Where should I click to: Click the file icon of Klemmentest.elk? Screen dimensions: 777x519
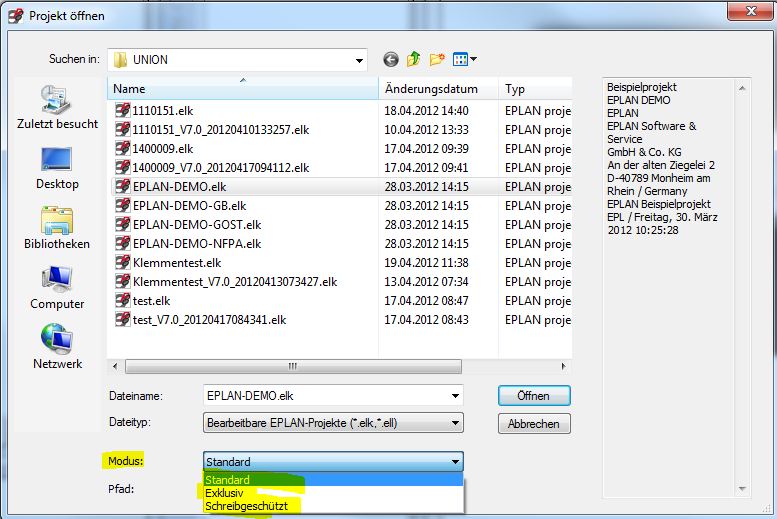tap(122, 262)
